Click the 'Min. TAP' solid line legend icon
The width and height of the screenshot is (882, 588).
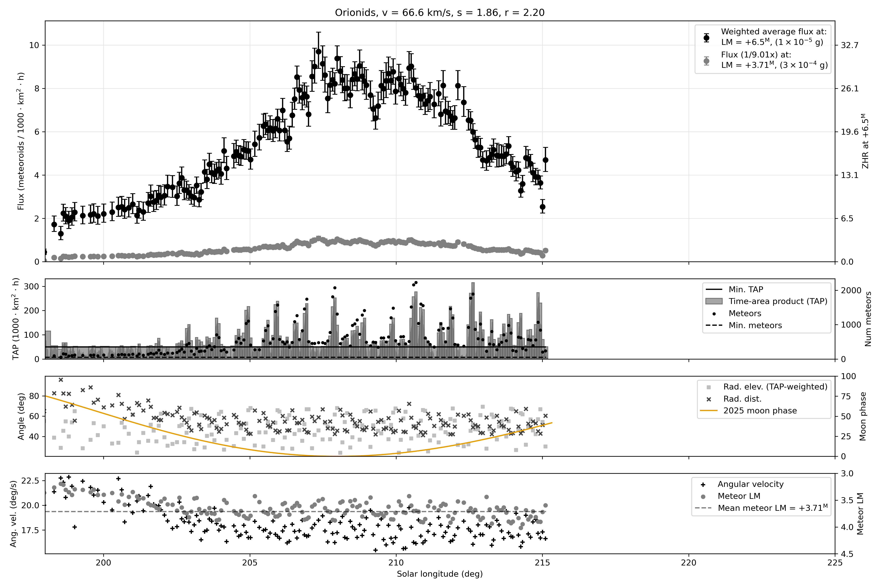click(714, 289)
